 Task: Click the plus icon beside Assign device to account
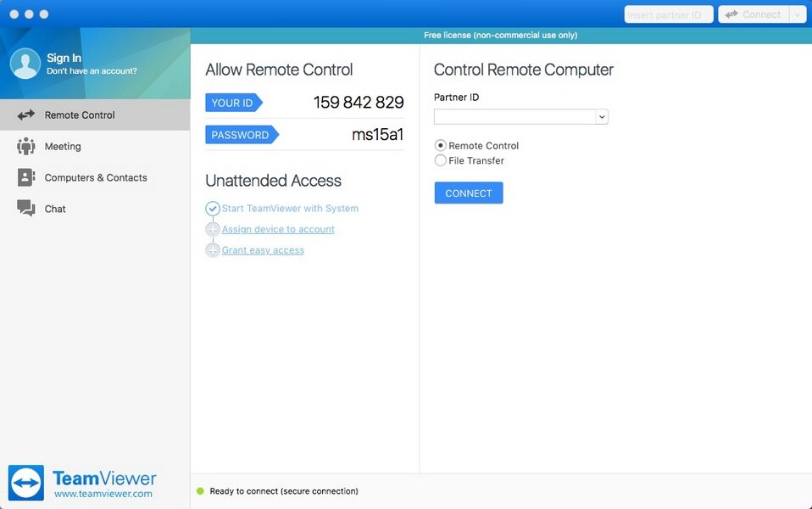(x=213, y=229)
